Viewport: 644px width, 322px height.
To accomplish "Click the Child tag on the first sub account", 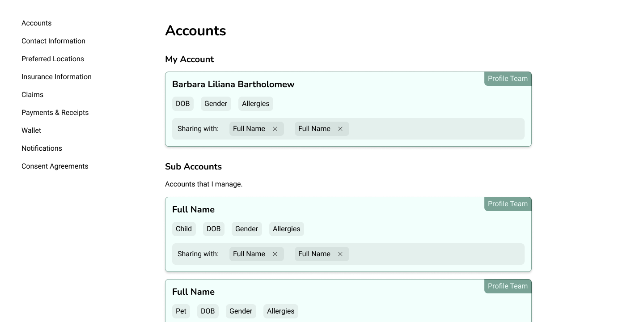I will [183, 229].
